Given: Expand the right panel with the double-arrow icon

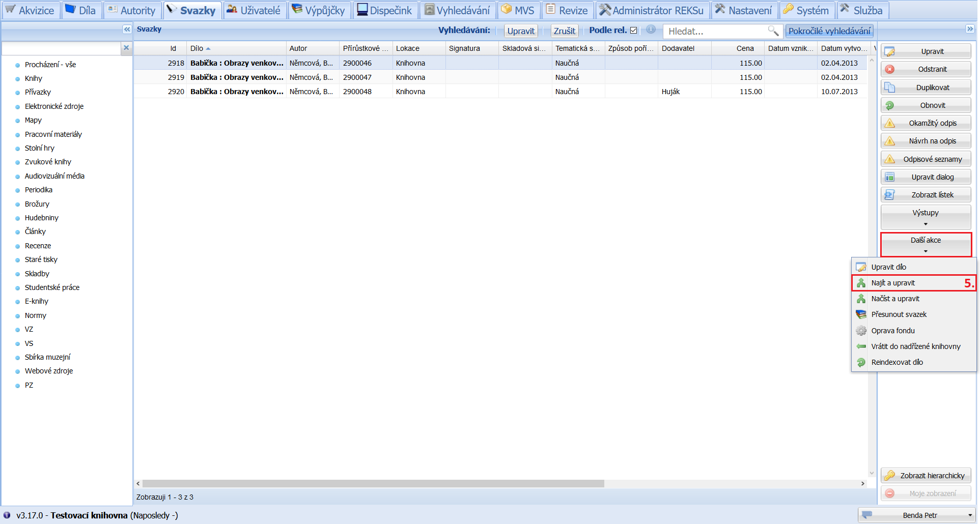Looking at the screenshot, I should pyautogui.click(x=970, y=30).
